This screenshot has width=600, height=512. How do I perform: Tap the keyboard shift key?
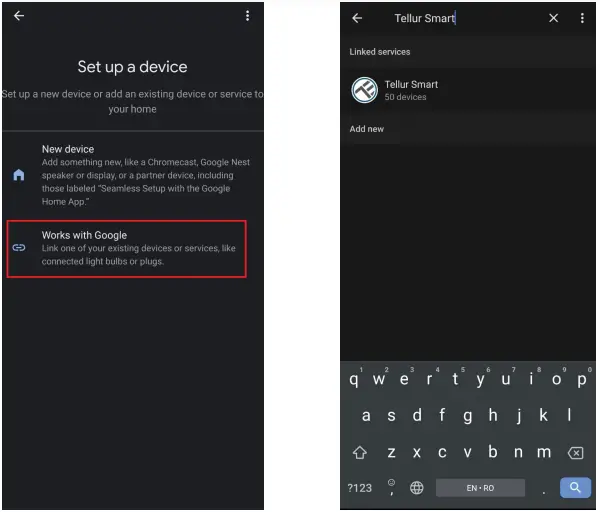[x=360, y=453]
